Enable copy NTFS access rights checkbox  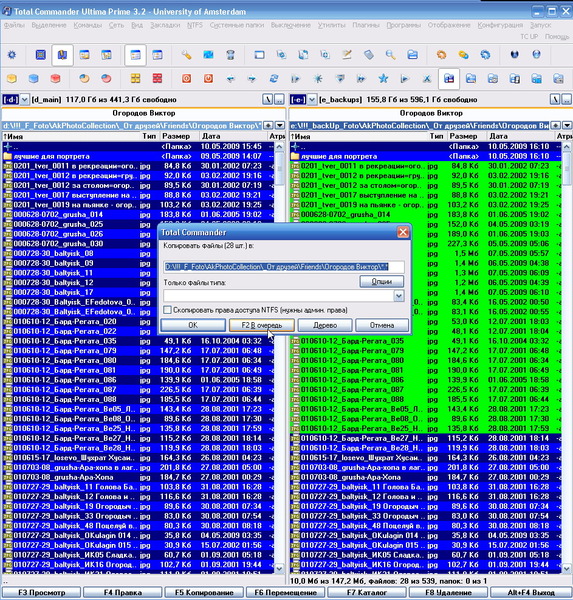tap(167, 310)
